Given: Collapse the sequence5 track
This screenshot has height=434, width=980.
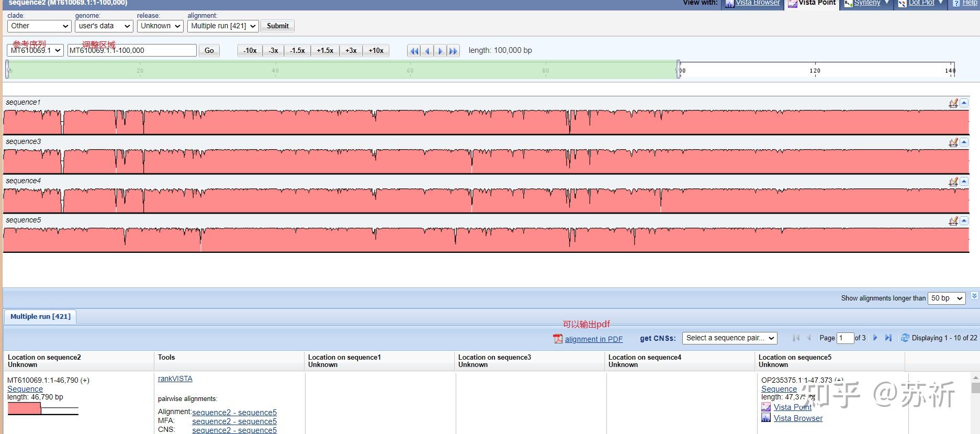Looking at the screenshot, I should 964,221.
